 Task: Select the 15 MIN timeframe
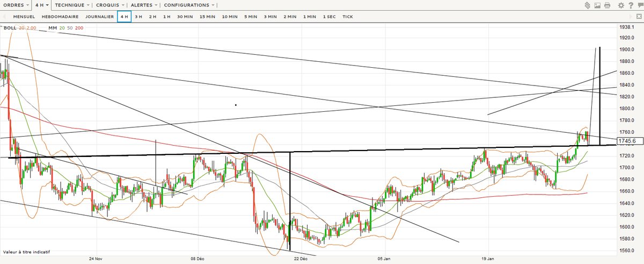click(207, 17)
